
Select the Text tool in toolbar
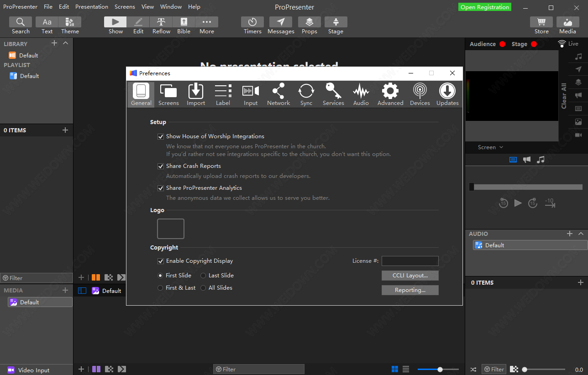tap(47, 26)
